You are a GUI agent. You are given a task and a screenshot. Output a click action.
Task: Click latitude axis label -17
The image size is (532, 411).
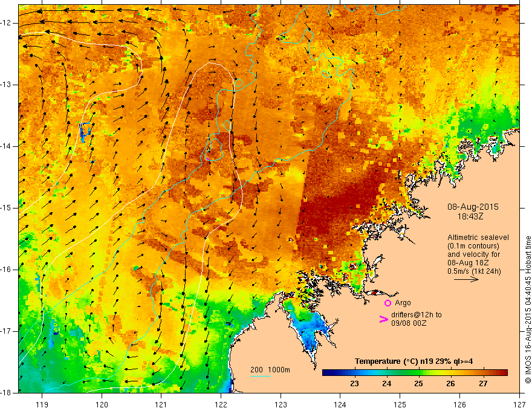[6, 331]
